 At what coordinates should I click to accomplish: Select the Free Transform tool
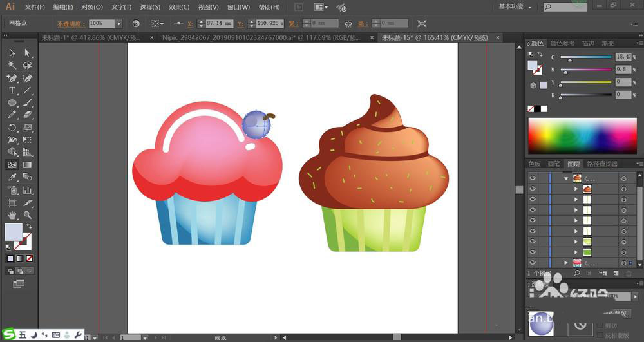(27, 140)
